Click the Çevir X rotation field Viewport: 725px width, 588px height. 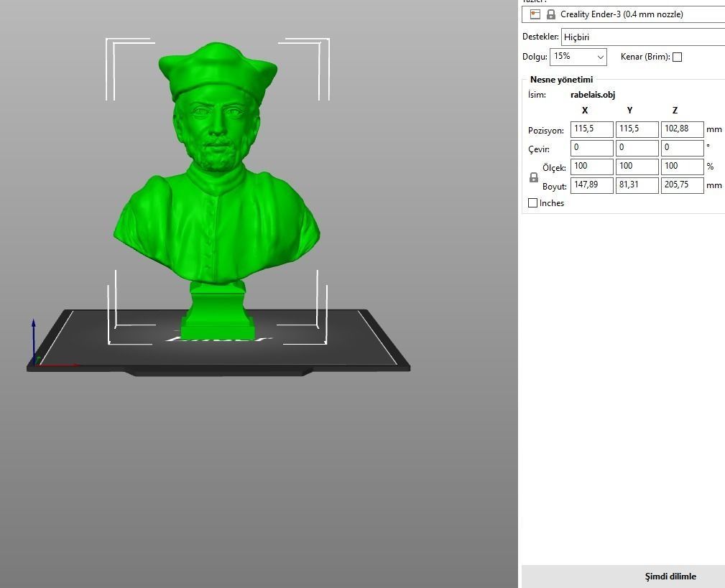[x=592, y=148]
